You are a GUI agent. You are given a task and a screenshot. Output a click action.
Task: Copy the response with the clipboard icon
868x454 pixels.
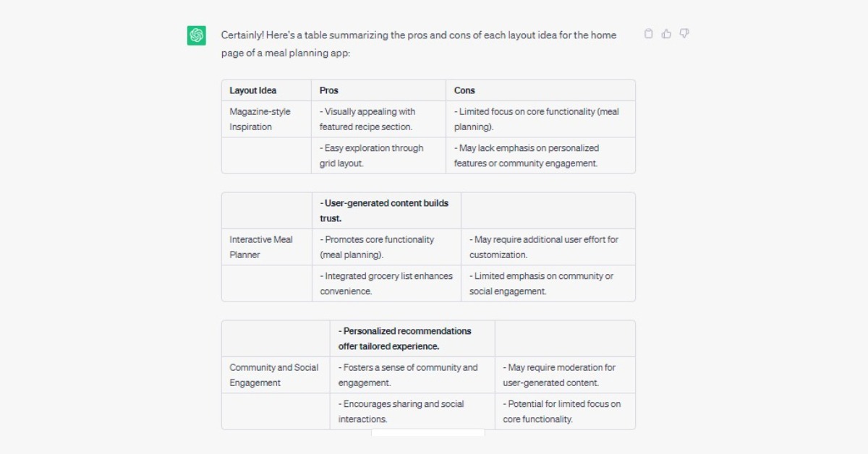(x=648, y=33)
